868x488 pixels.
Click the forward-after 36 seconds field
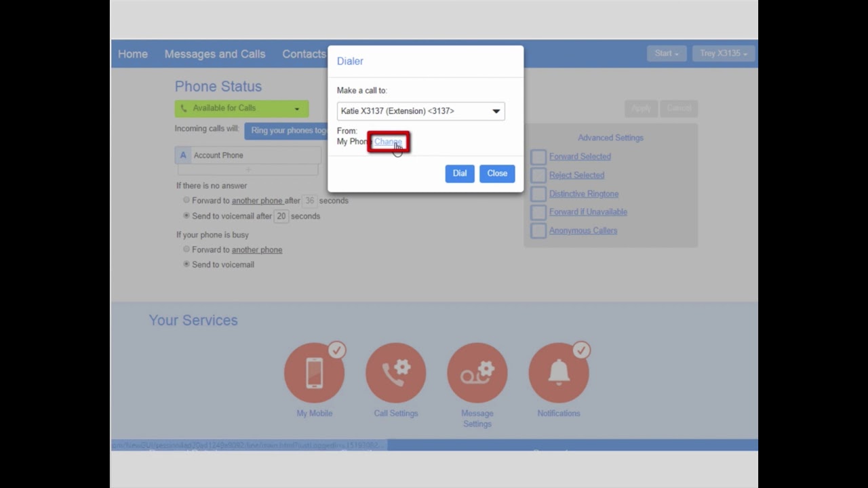click(310, 201)
